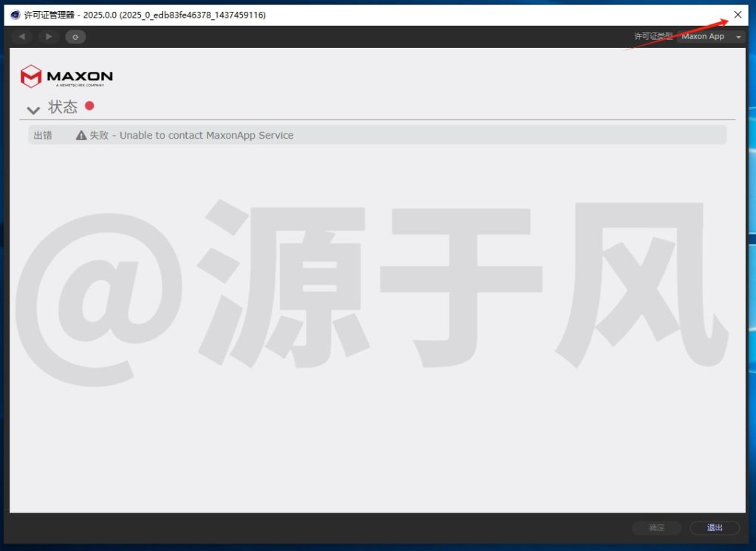Click the forward navigation arrow
756x551 pixels.
point(48,37)
